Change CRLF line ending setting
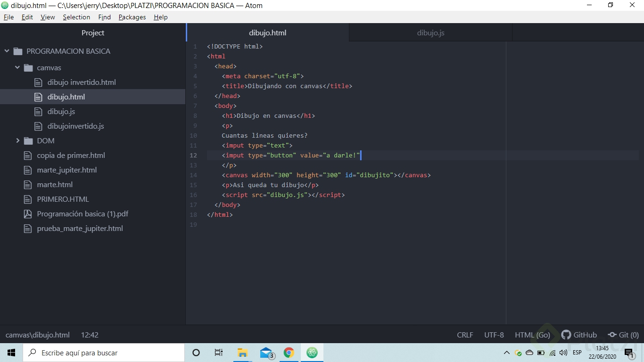Image resolution: width=644 pixels, height=362 pixels. (x=465, y=335)
